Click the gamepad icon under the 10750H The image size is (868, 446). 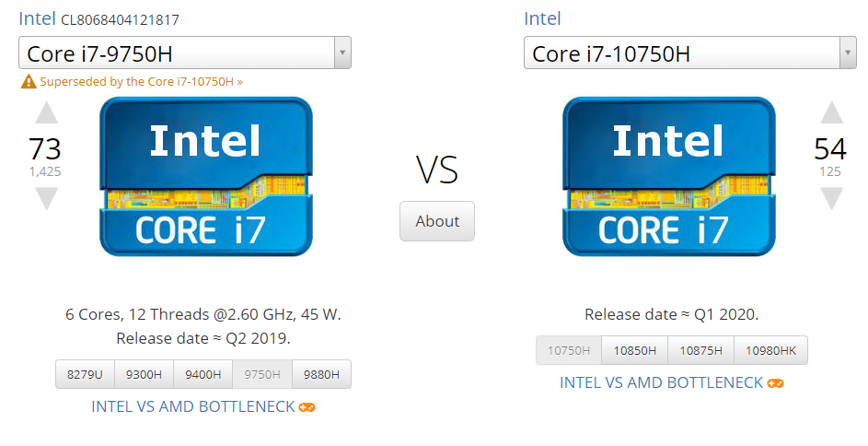pos(775,383)
